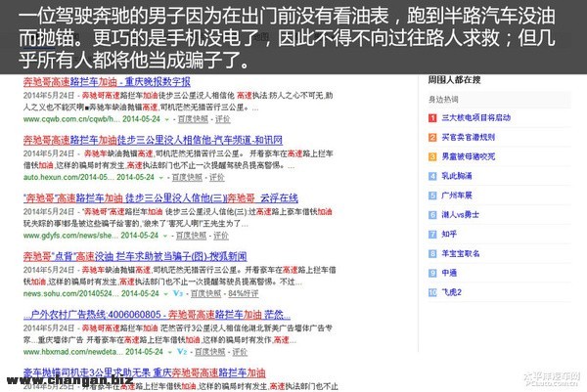Expand the dropdown arrow after auto.hexun.com date
This screenshot has height=392, width=587.
pos(161,178)
